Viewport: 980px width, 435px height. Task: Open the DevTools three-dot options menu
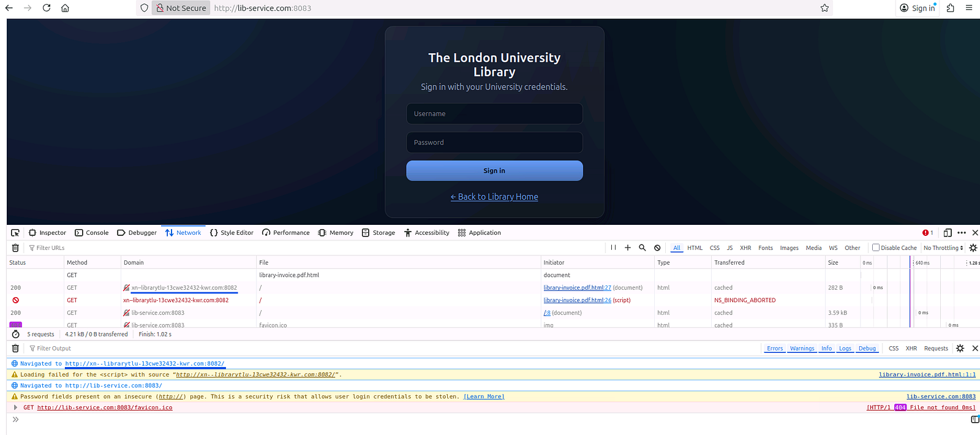pos(962,233)
